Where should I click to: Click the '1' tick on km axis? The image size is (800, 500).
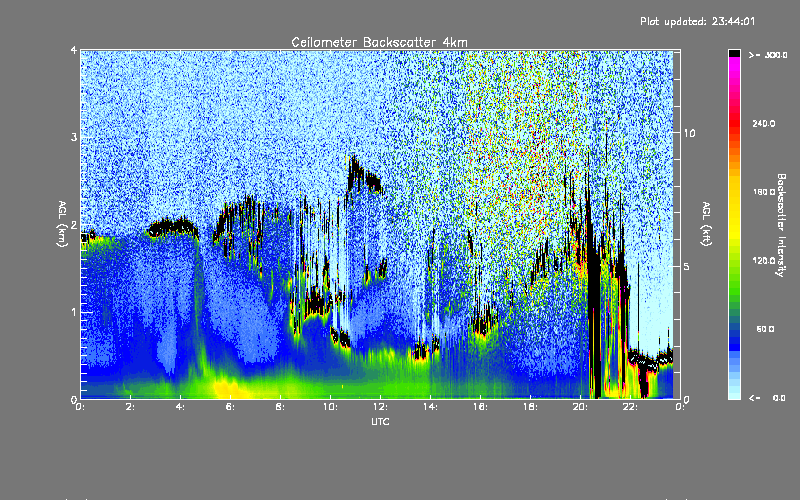pos(74,312)
